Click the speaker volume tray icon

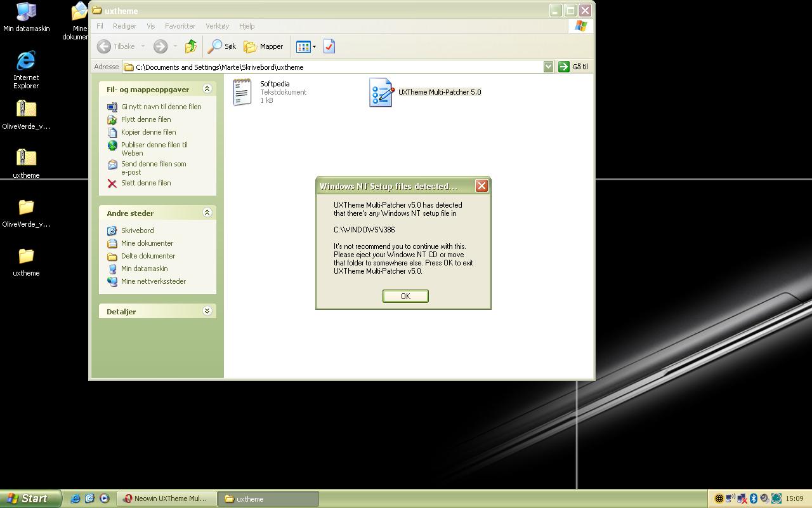(x=764, y=498)
